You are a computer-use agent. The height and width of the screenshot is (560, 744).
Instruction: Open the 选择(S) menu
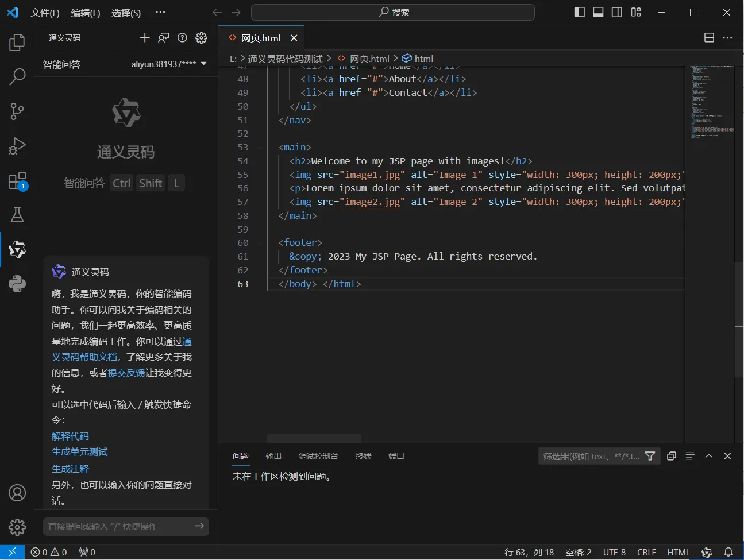(126, 13)
